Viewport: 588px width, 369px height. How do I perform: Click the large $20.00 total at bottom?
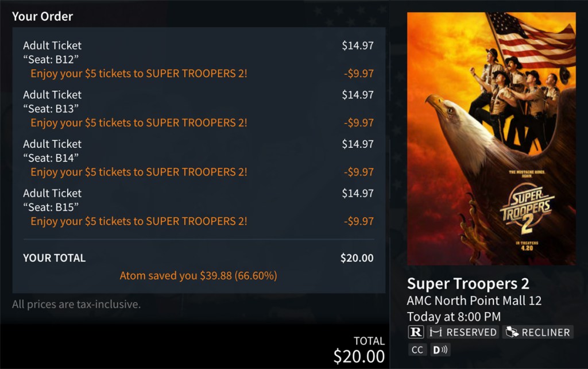click(359, 356)
